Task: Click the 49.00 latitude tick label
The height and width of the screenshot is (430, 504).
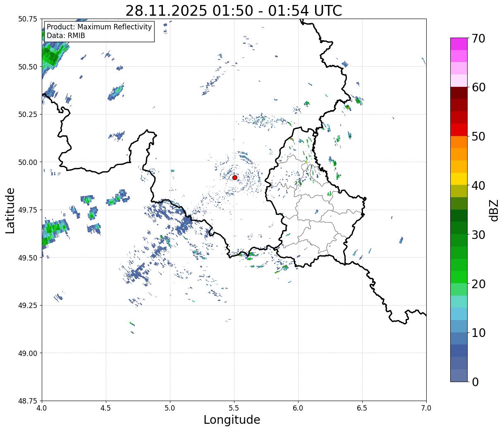Action: [x=28, y=353]
